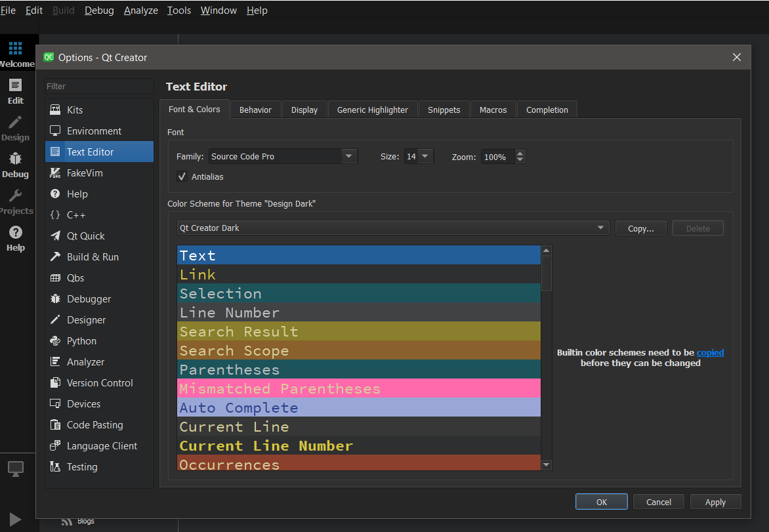The height and width of the screenshot is (532, 769).
Task: Select the Python icon in options list
Action: [56, 341]
